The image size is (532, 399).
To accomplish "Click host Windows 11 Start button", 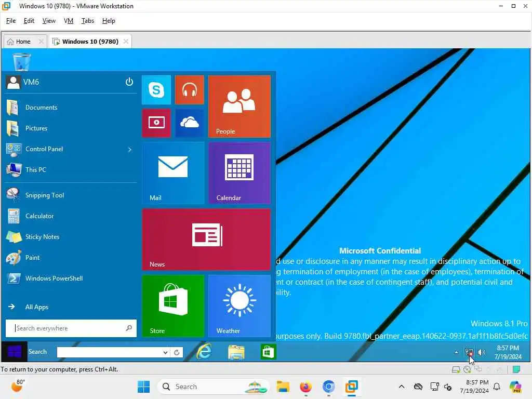I will [143, 387].
